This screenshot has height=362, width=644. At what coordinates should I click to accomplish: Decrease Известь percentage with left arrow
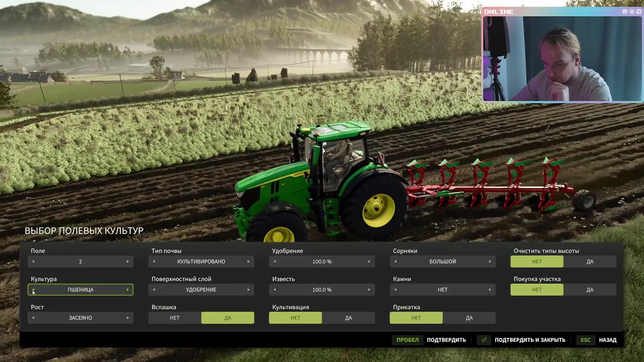[275, 290]
